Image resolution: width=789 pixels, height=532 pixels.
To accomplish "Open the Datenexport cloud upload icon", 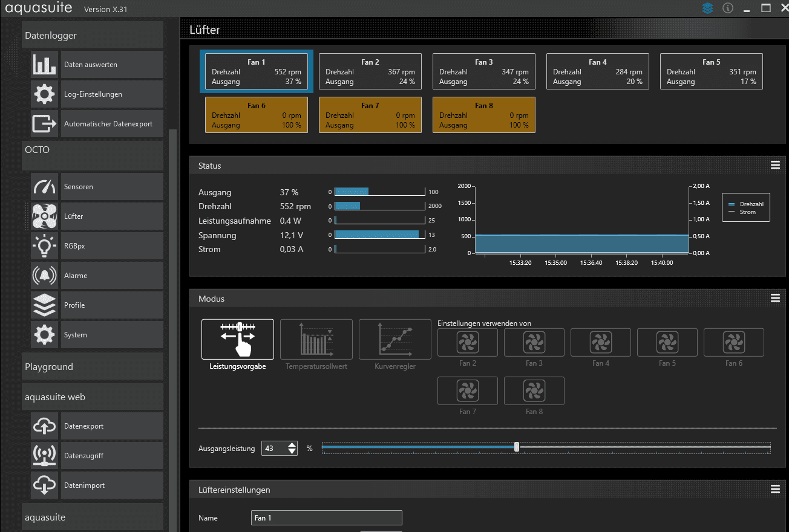I will point(44,426).
